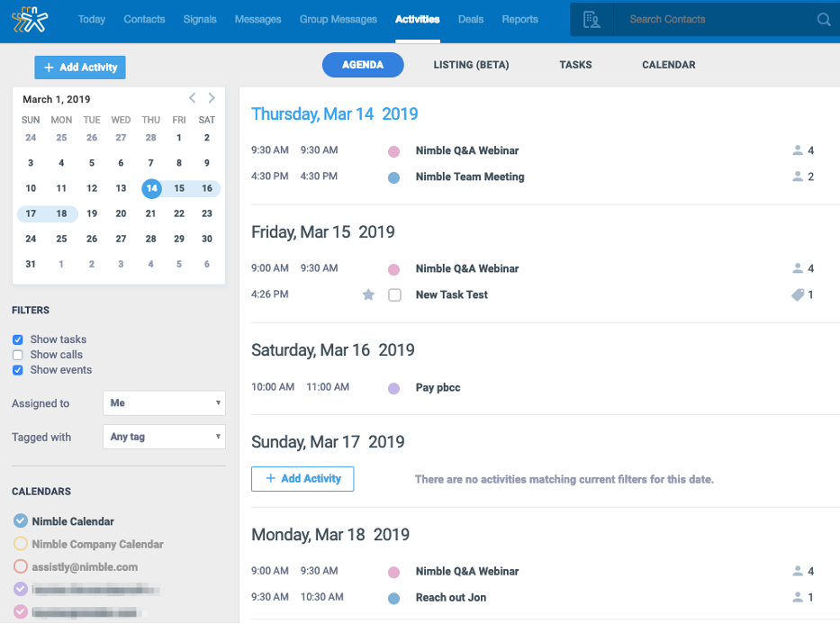
Task: Open the Deals section
Action: coord(471,19)
